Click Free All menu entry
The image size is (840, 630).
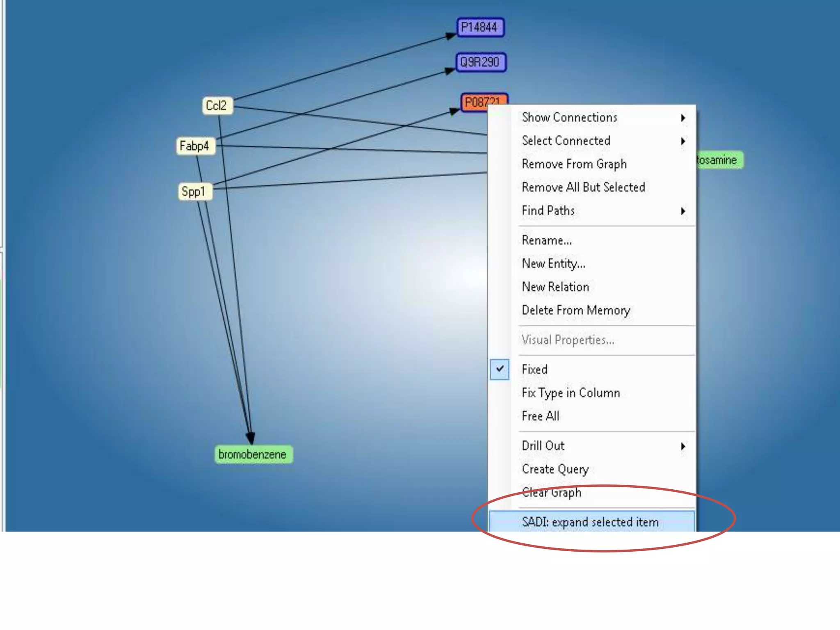pos(540,416)
